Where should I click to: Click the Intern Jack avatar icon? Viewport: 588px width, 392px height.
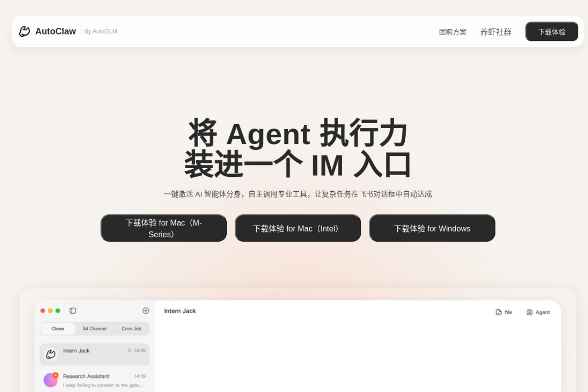(51, 354)
